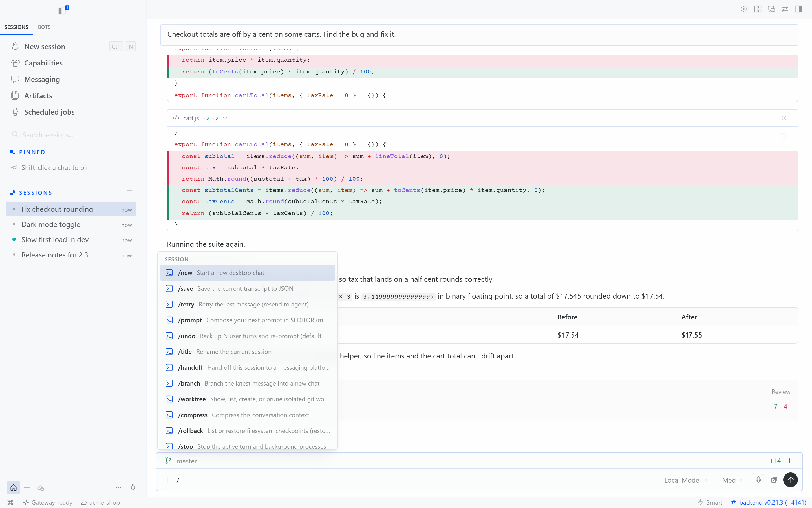Select the Fix checkout rounding session
Screen dimensions: 812x508
click(x=71, y=209)
